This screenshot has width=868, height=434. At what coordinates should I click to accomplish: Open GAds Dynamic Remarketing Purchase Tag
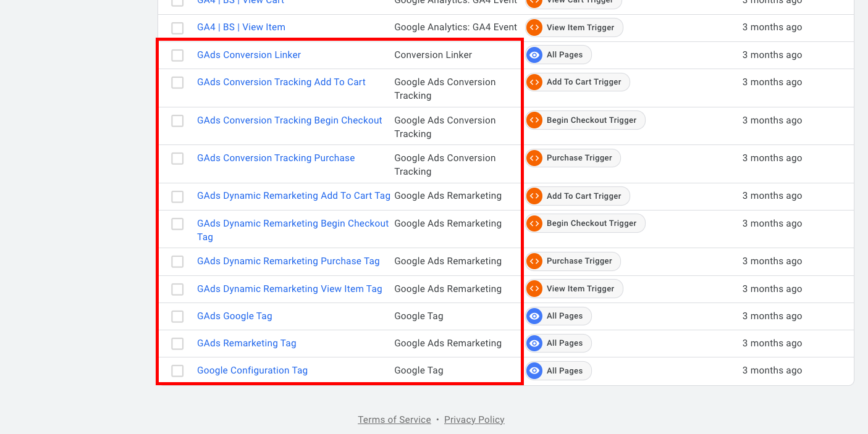[289, 261]
